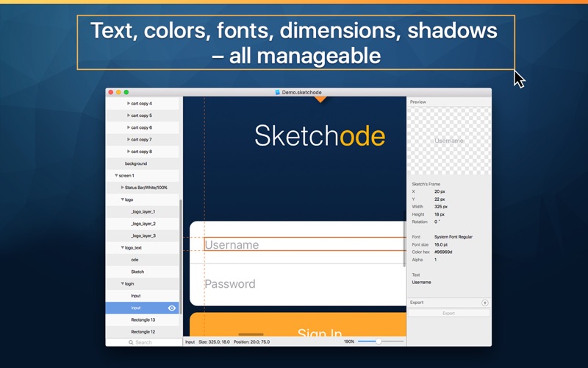Click the search magnifier icon in layer list
The width and height of the screenshot is (588, 368).
131,342
